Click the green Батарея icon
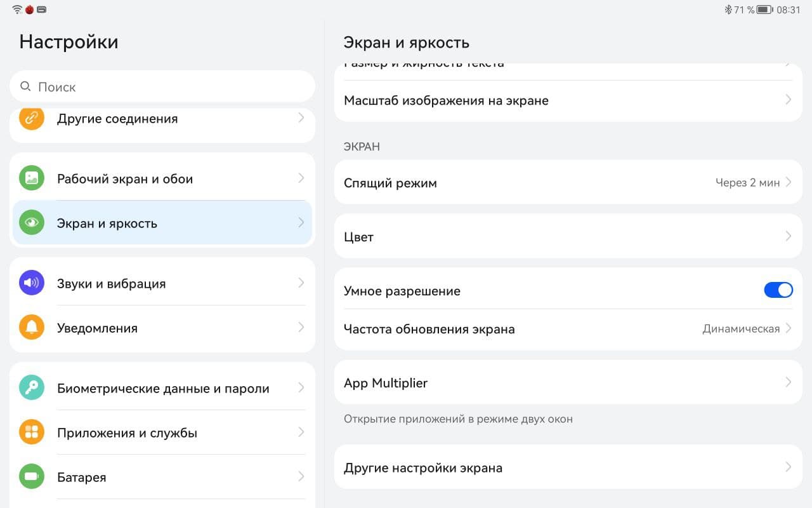 32,477
